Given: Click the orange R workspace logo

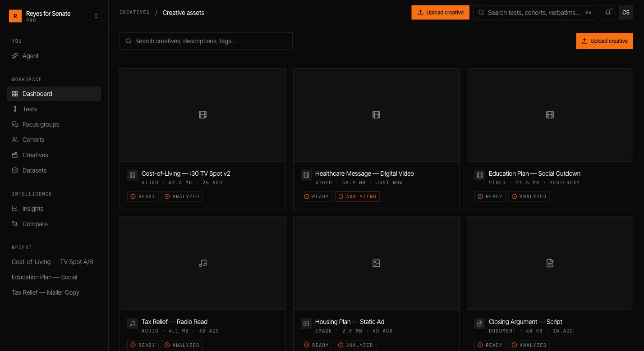Looking at the screenshot, I should click(15, 16).
